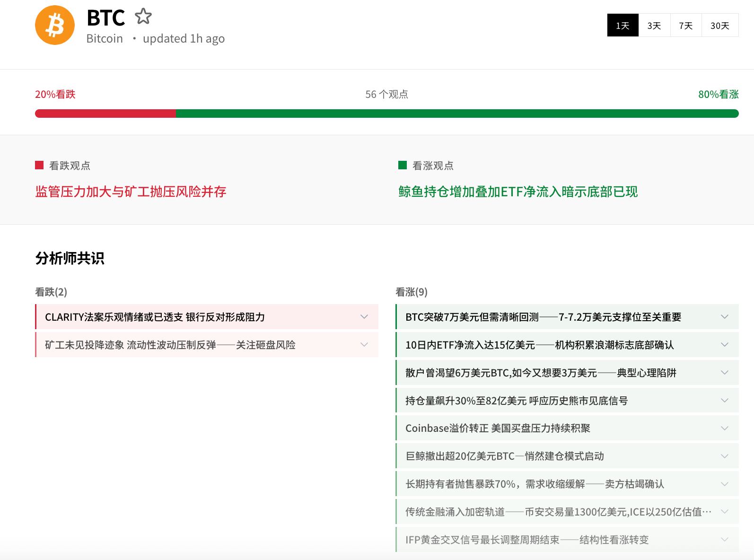754x560 pixels.
Task: Click chevron on 巨鲸撤出超20亿美元BTC row
Action: click(724, 456)
